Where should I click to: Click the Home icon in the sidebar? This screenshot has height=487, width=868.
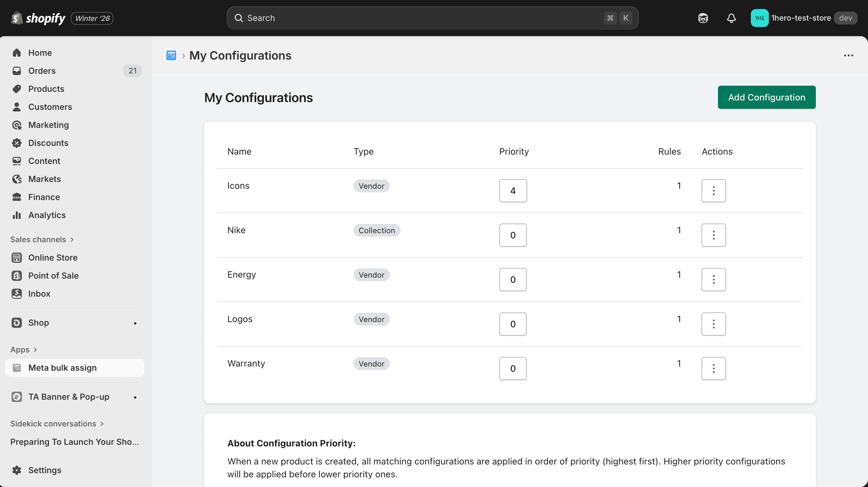pos(16,53)
